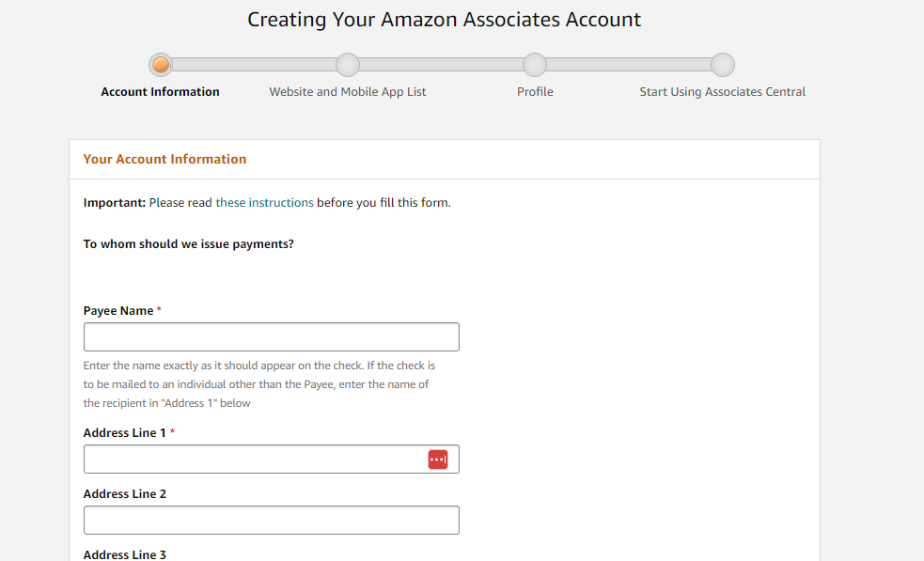
Task: Click the red password manager icon in Address Line 1
Action: pos(438,460)
